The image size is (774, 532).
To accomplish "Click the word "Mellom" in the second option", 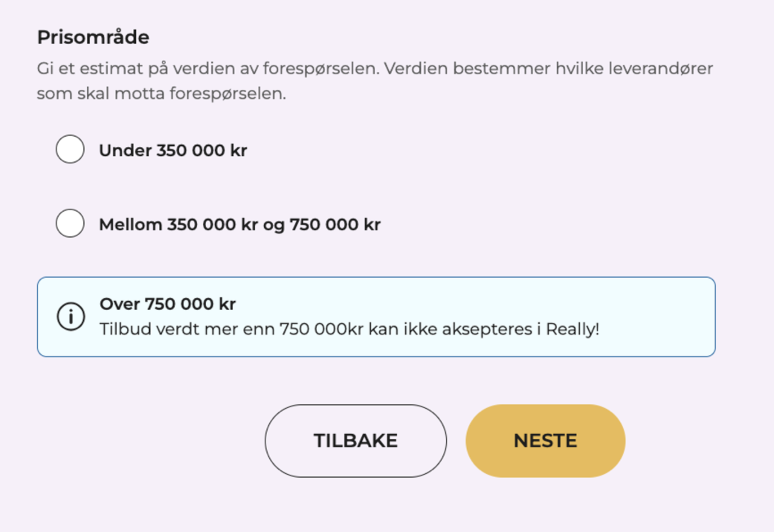I will pyautogui.click(x=130, y=225).
